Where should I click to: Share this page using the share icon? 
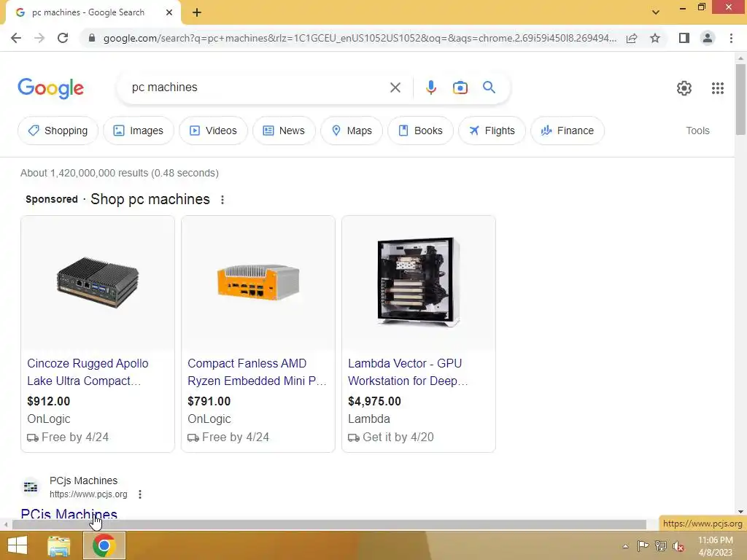[x=632, y=38]
